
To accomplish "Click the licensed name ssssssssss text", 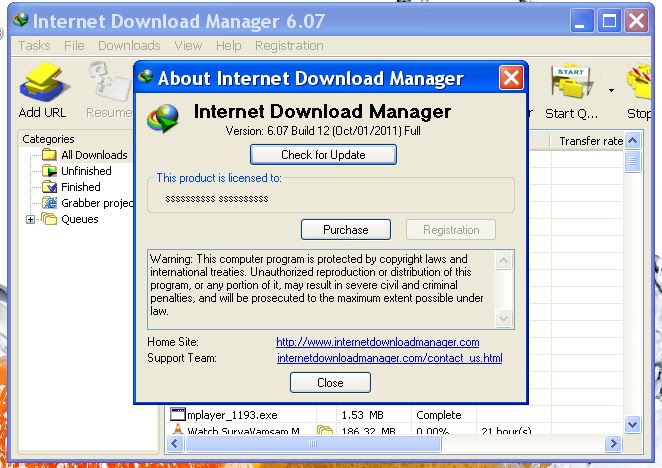I will [x=217, y=199].
